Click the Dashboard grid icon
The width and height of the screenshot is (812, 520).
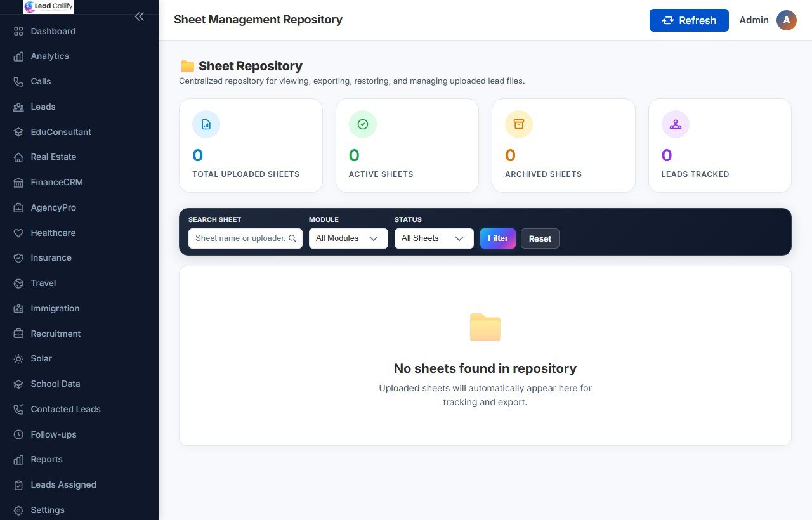(x=18, y=31)
